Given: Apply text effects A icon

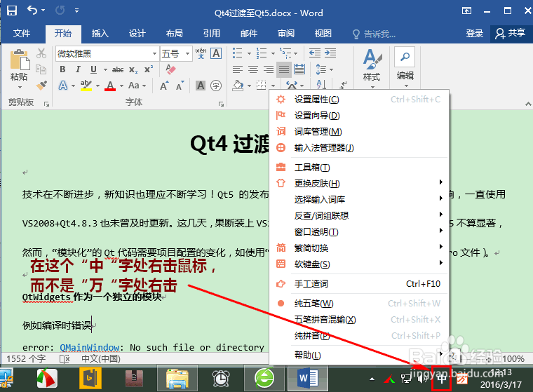Looking at the screenshot, I should (x=63, y=86).
